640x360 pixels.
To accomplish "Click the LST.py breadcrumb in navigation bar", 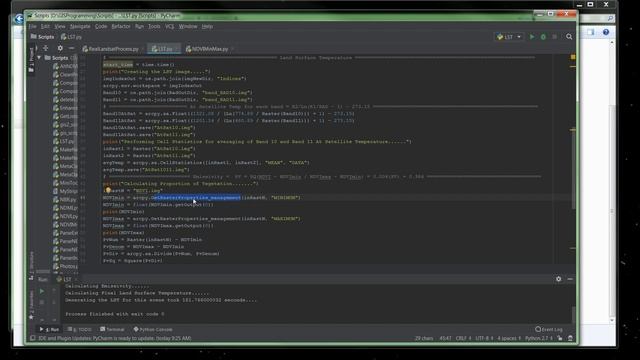I will [71, 37].
